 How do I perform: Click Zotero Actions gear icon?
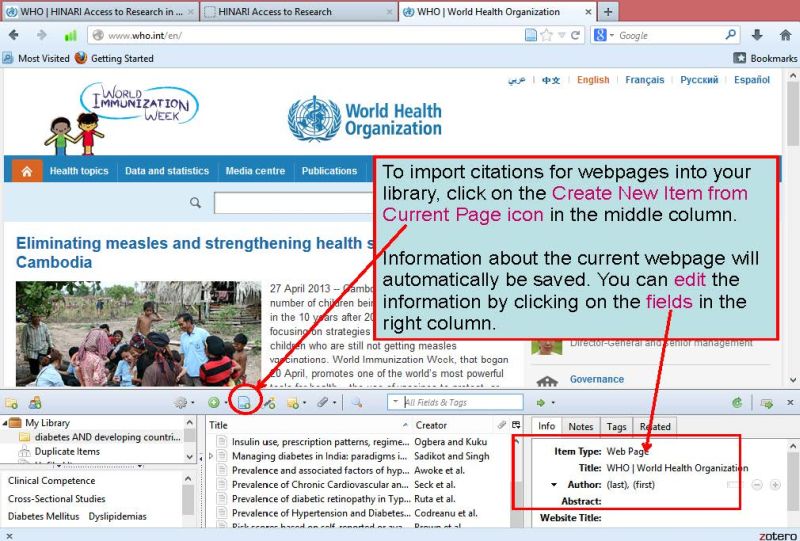[181, 402]
